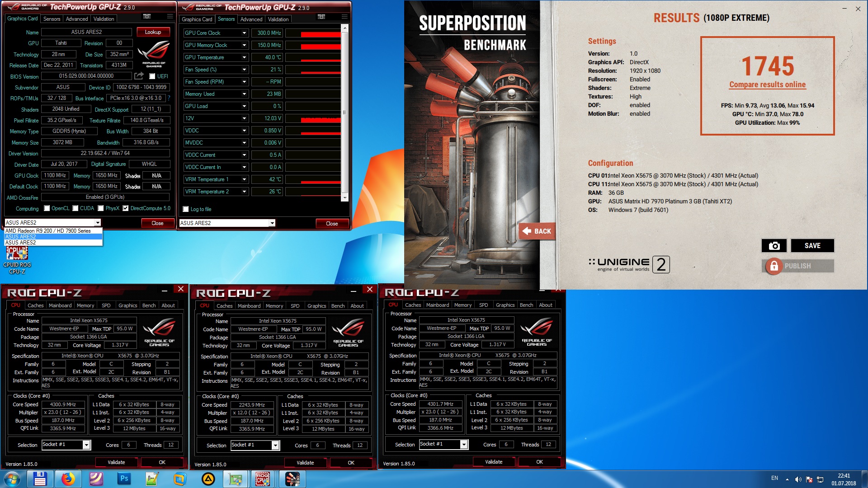Open the GPU selector dropdown in Sensors window
Screen dimensions: 868x488
point(272,223)
